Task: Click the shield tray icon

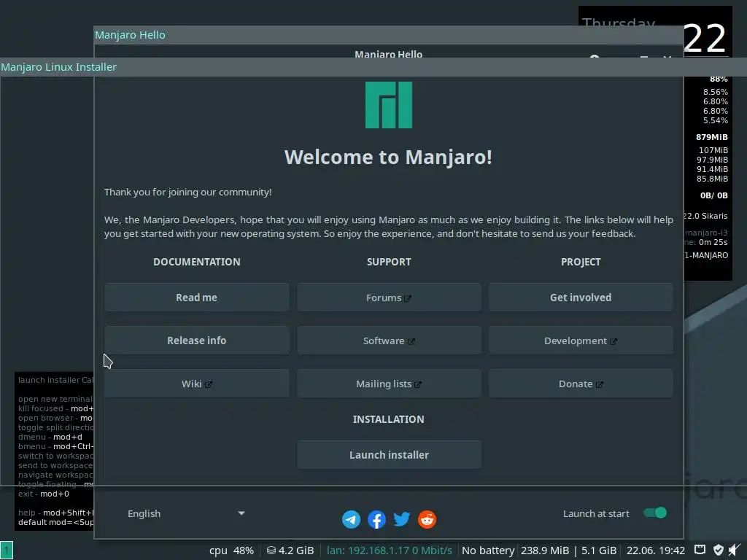Action: click(719, 551)
